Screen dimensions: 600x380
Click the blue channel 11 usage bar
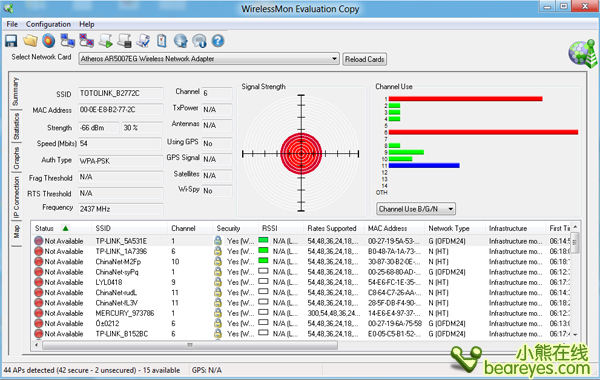coord(424,166)
